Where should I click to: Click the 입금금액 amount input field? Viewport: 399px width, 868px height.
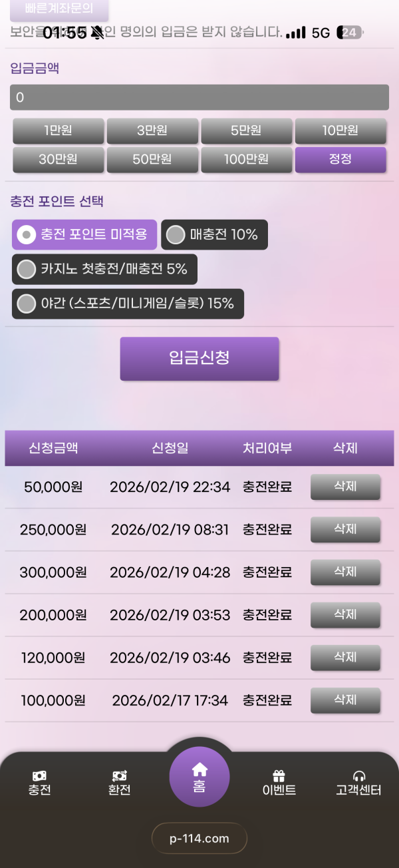coord(199,97)
